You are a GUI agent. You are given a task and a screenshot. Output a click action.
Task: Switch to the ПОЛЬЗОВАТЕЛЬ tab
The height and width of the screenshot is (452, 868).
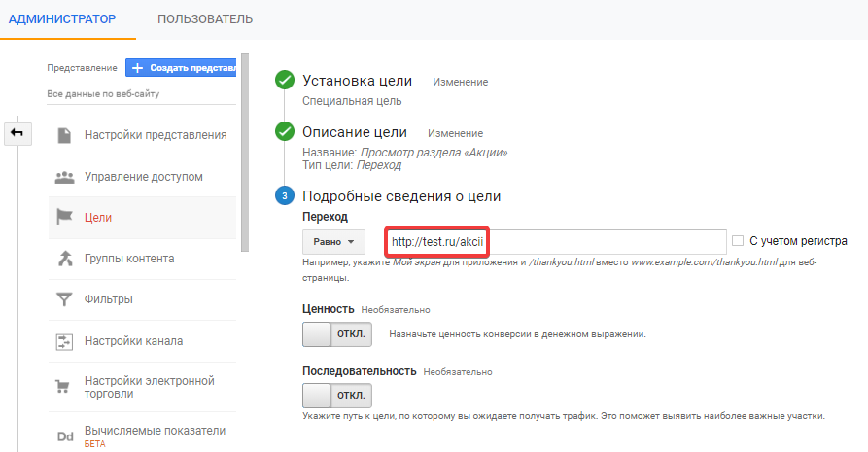click(205, 19)
